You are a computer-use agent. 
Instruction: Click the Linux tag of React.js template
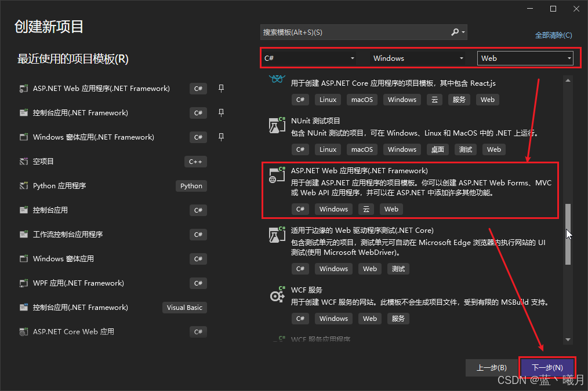click(328, 100)
